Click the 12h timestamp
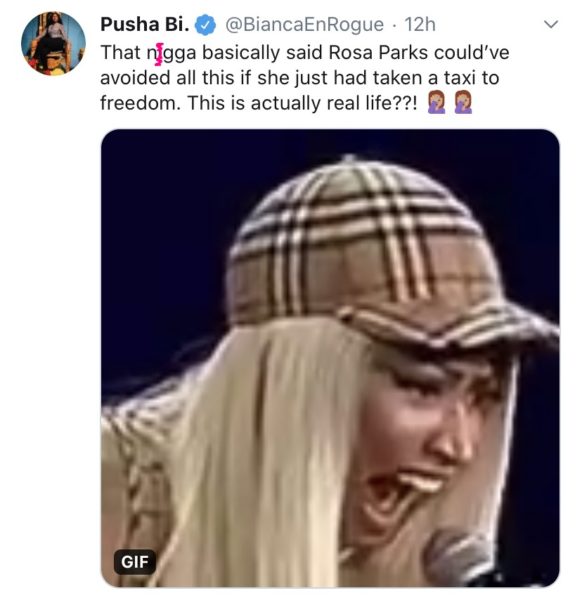 tap(420, 25)
